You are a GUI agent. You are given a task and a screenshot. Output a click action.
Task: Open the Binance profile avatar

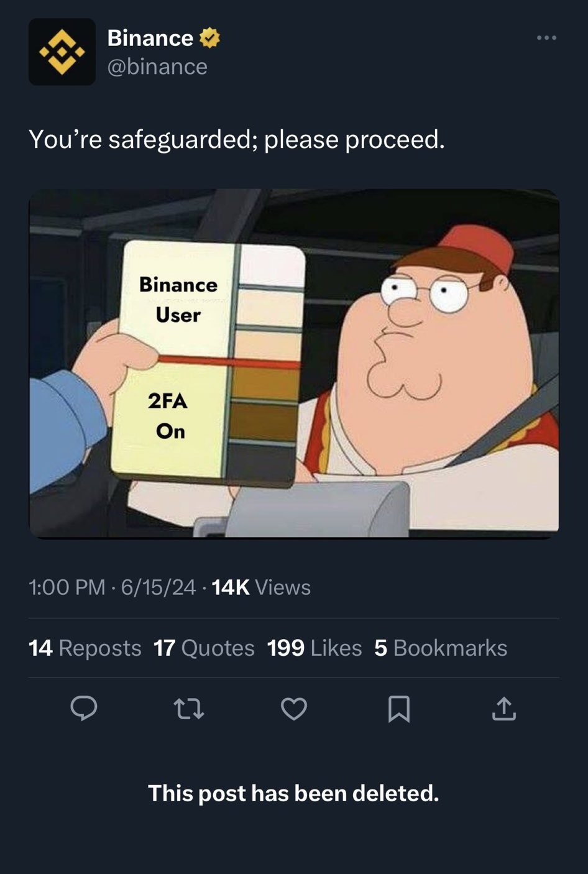coord(62,52)
